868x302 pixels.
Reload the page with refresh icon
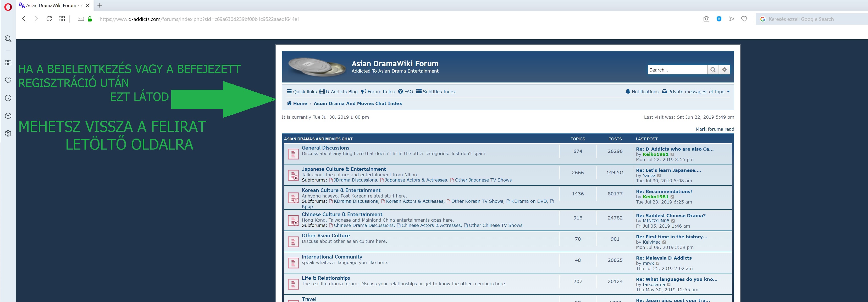click(x=49, y=19)
